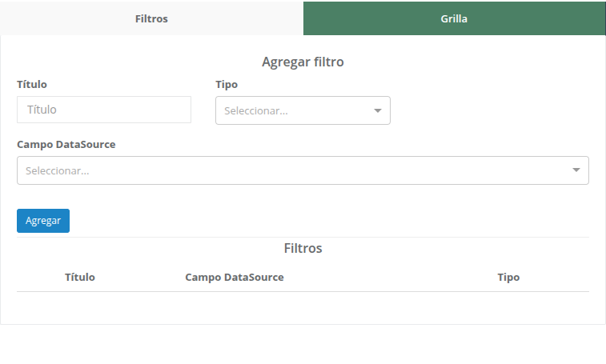Click the "Agregar filtro" heading
Viewport: 606px width, 364px height.
[303, 62]
